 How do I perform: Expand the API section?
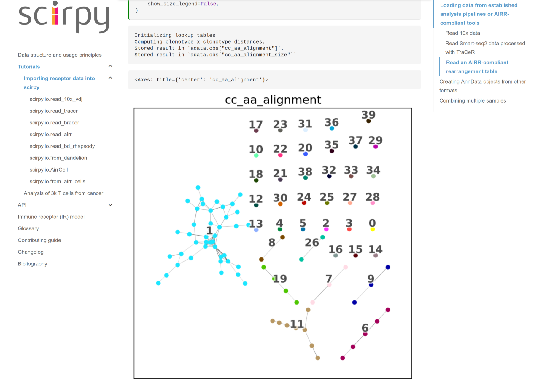110,205
